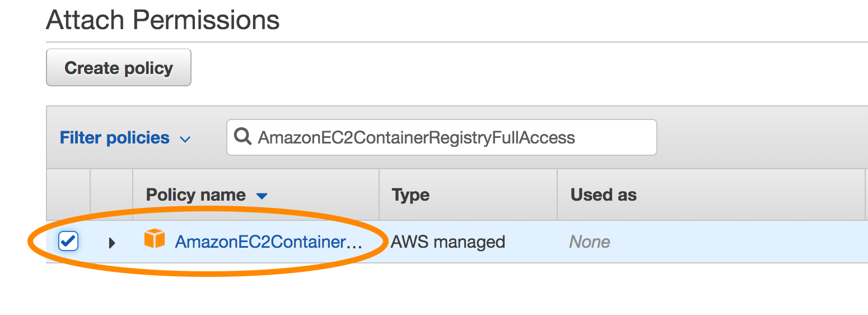
Task: Click the AWS managed type cell
Action: 448,242
